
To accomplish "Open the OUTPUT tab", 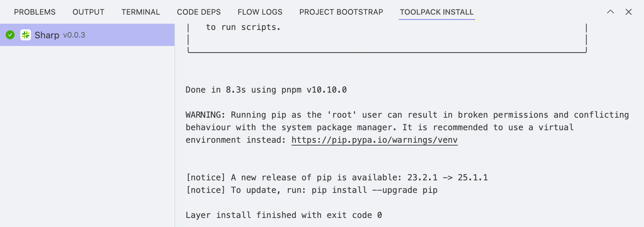I will pos(88,12).
